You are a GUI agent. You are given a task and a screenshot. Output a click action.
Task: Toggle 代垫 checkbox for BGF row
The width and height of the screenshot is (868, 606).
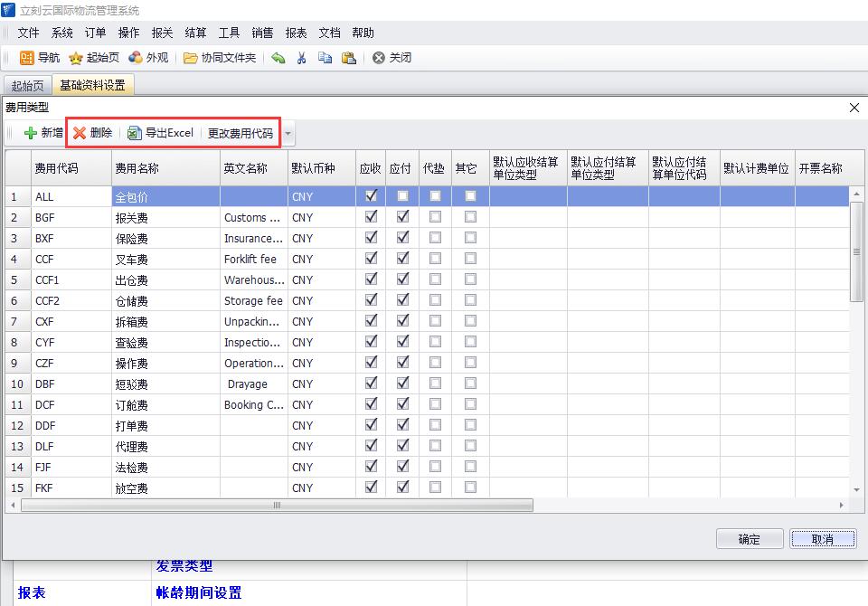(436, 217)
